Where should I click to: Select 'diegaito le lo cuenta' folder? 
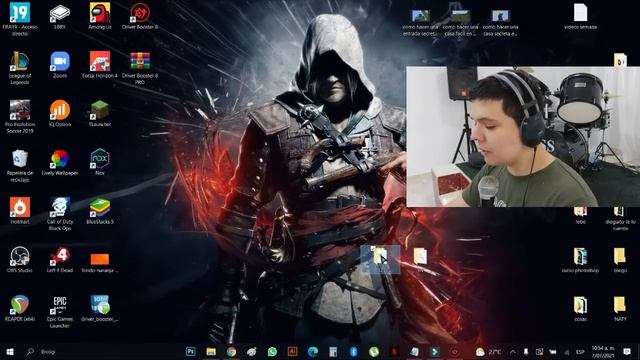(620, 220)
